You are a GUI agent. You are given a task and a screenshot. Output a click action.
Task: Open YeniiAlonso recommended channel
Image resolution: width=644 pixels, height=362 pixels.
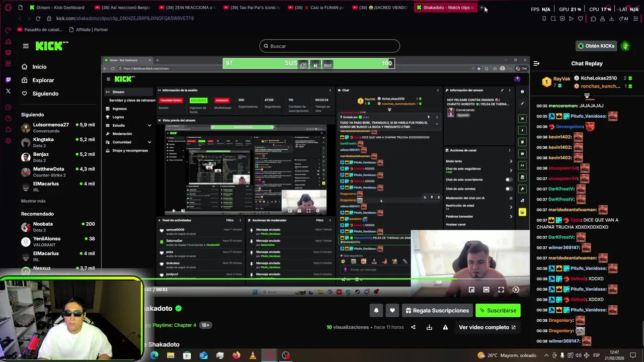coord(58,241)
